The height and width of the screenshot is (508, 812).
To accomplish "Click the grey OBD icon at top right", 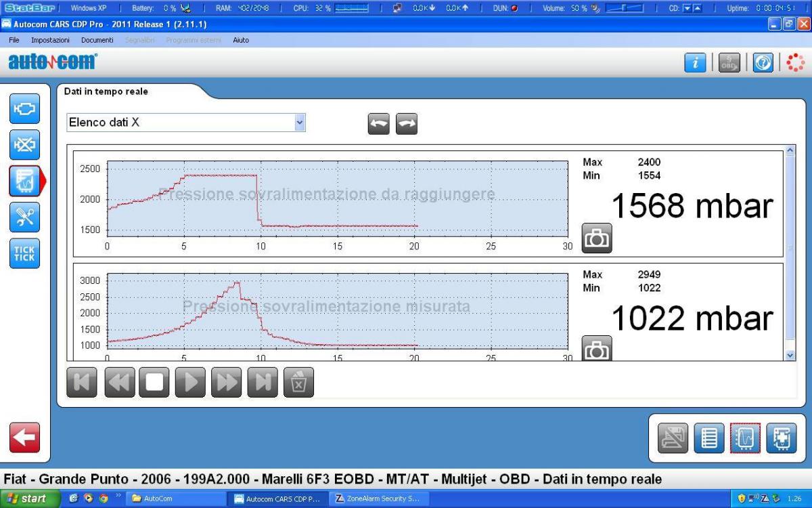I will coord(729,63).
